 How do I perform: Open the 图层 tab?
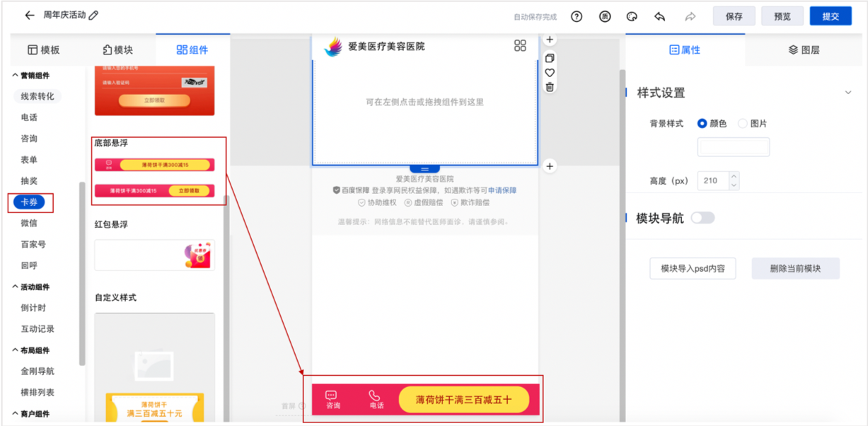click(804, 50)
